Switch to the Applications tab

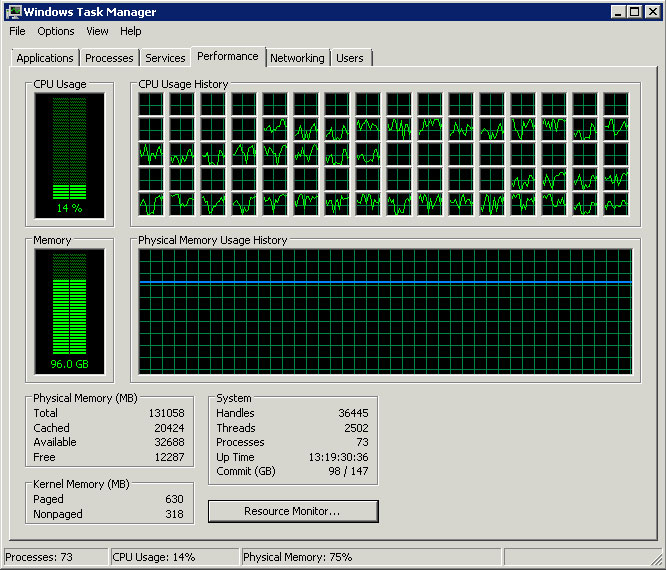coord(45,58)
